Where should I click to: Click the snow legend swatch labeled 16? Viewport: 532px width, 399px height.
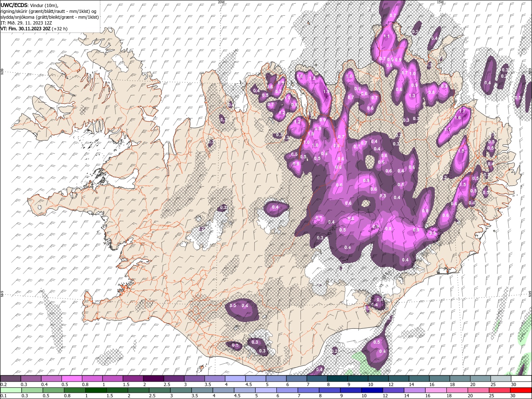coord(439,379)
